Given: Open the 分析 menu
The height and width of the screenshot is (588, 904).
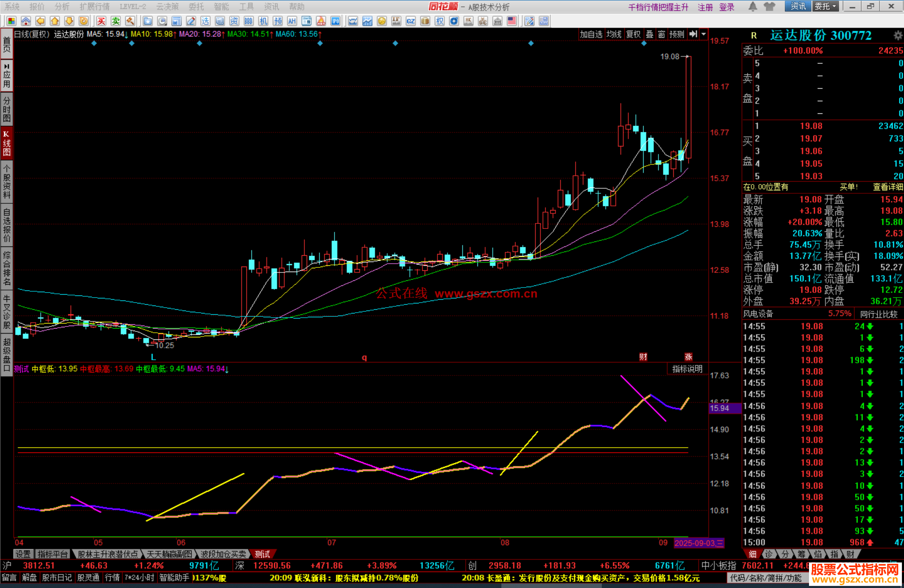Looking at the screenshot, I should coord(62,6).
